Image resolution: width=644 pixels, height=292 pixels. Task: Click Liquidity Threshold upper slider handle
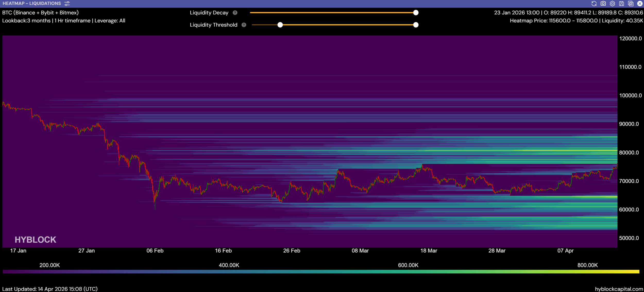click(x=416, y=25)
